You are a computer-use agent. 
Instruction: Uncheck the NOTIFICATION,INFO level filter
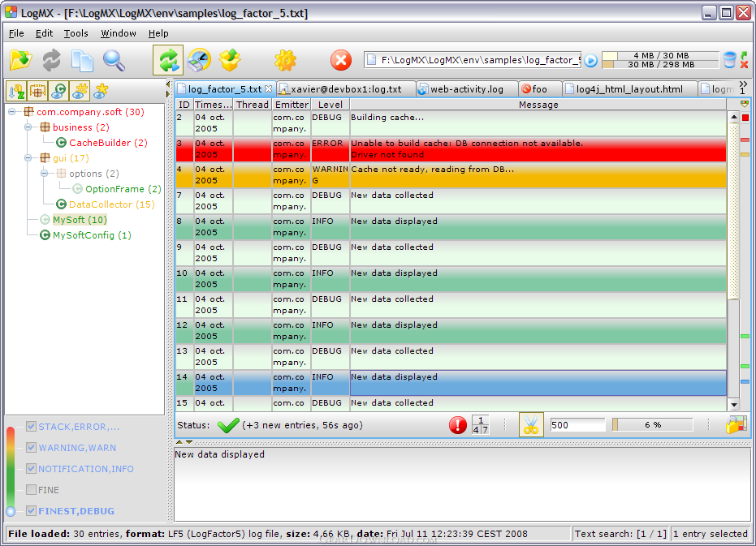32,469
